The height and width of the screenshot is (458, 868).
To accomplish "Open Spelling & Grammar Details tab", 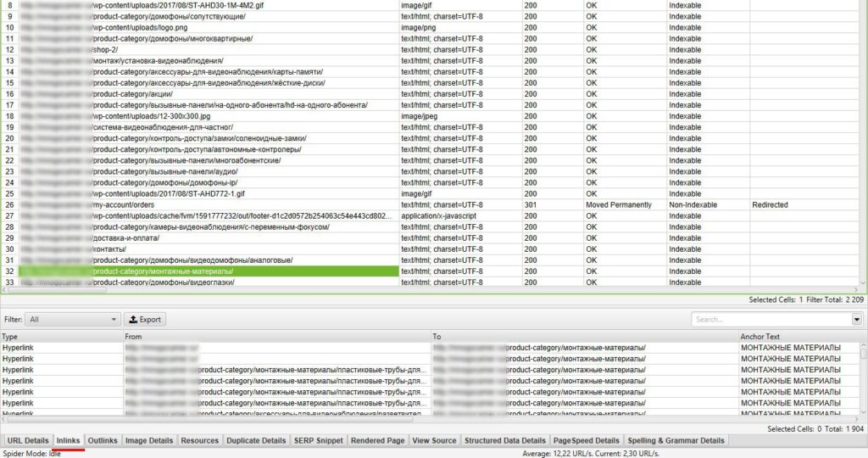I will click(676, 440).
